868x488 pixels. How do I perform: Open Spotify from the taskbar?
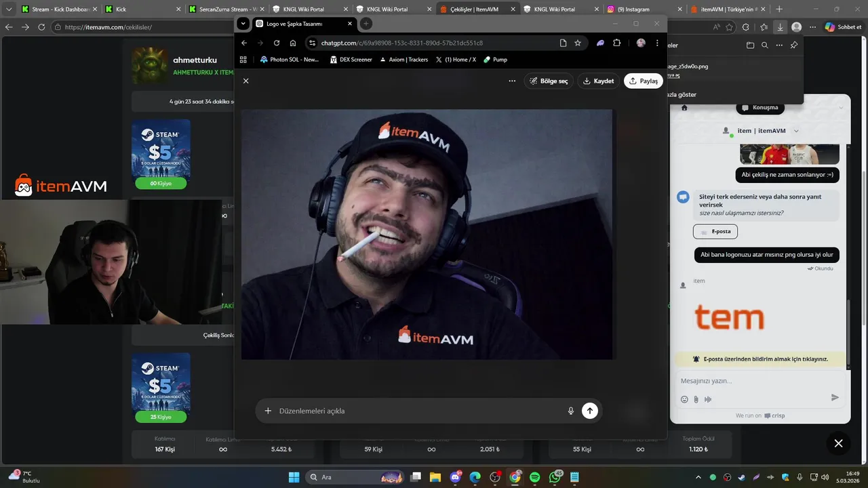point(534,477)
